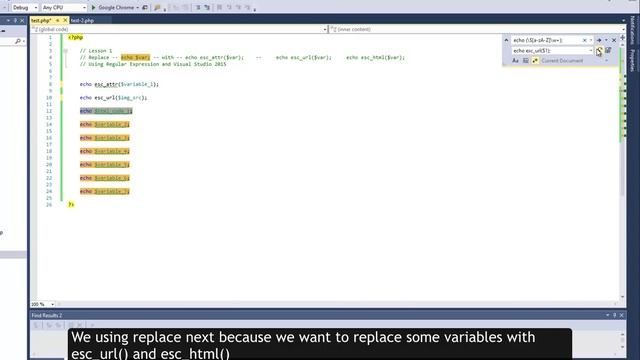Switch to the test.php tab
The height and width of the screenshot is (360, 640).
click(42, 20)
